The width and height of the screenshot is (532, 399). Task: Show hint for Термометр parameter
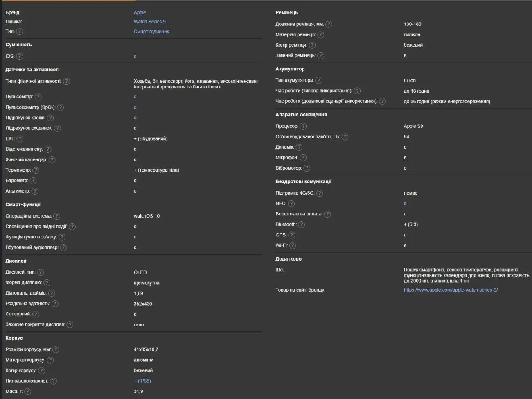[x=36, y=170]
